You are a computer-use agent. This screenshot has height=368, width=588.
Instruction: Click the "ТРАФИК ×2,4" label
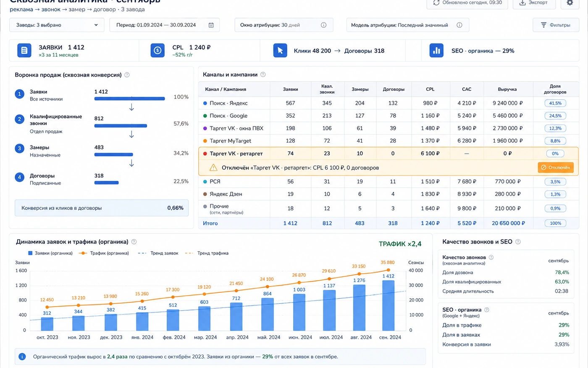400,244
